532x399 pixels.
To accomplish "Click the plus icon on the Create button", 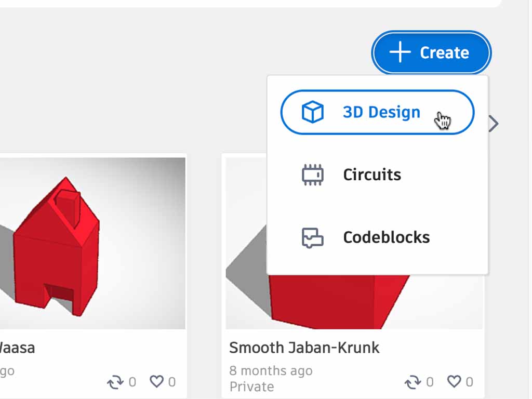I will (x=400, y=52).
